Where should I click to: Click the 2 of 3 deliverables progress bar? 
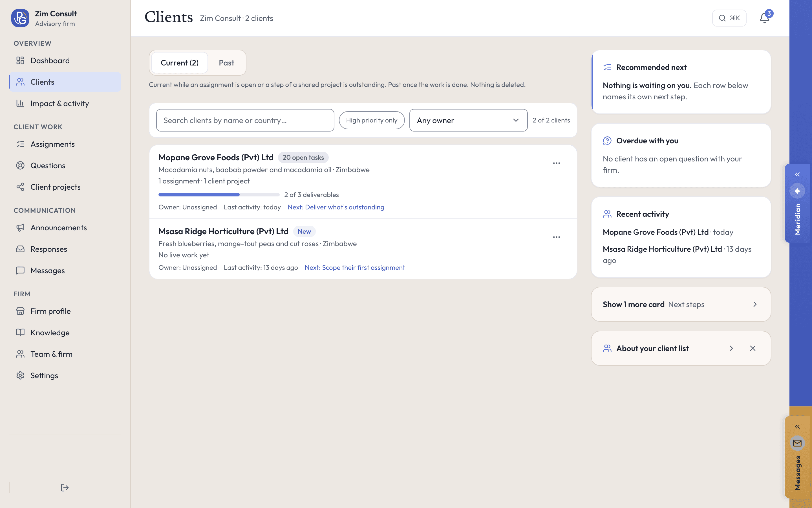point(219,195)
